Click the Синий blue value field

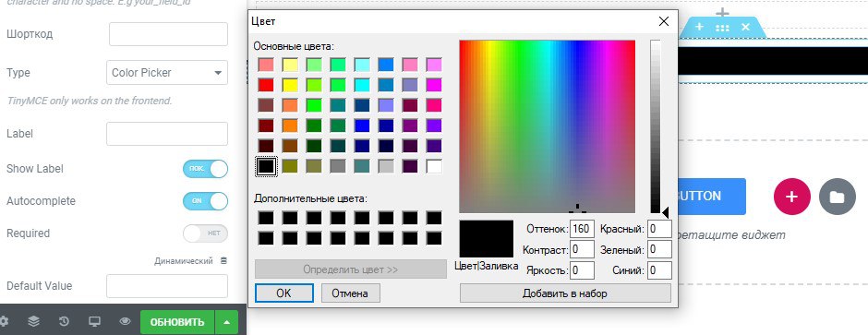tap(659, 270)
